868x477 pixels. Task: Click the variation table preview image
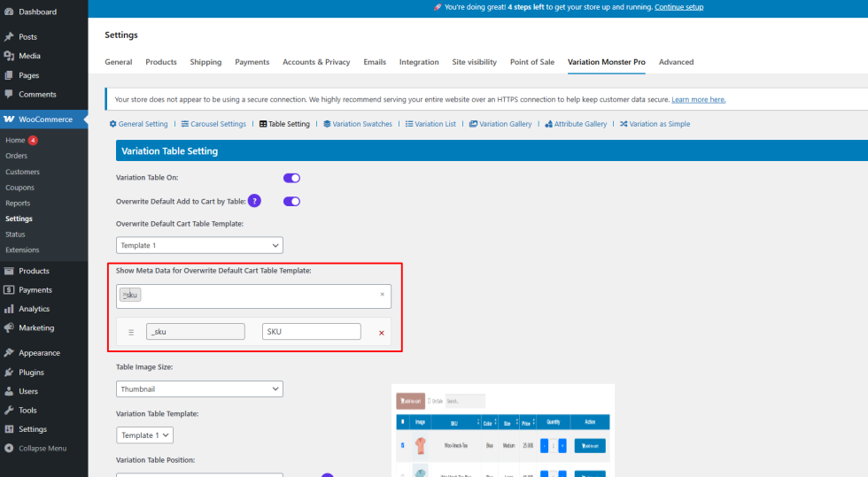point(503,430)
